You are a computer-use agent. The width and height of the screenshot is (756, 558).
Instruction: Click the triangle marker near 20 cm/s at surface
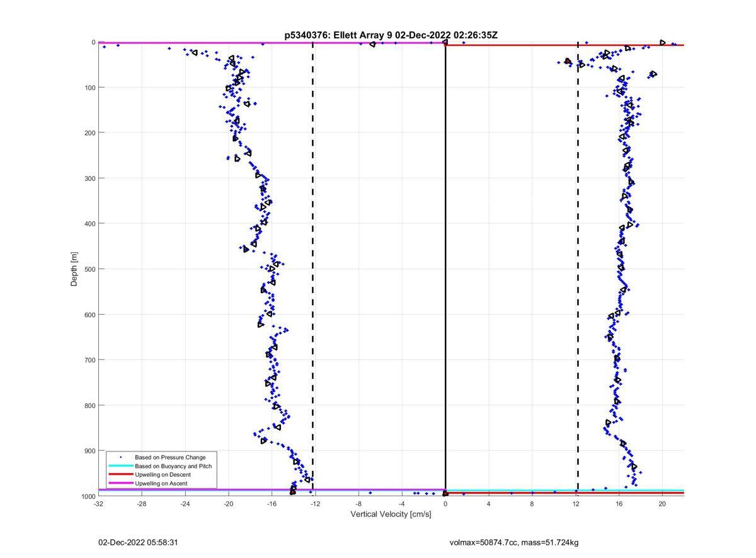[663, 43]
